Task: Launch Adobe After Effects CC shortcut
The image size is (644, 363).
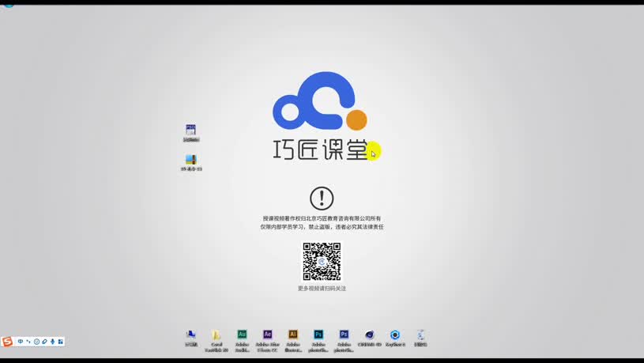Action: coord(267,340)
